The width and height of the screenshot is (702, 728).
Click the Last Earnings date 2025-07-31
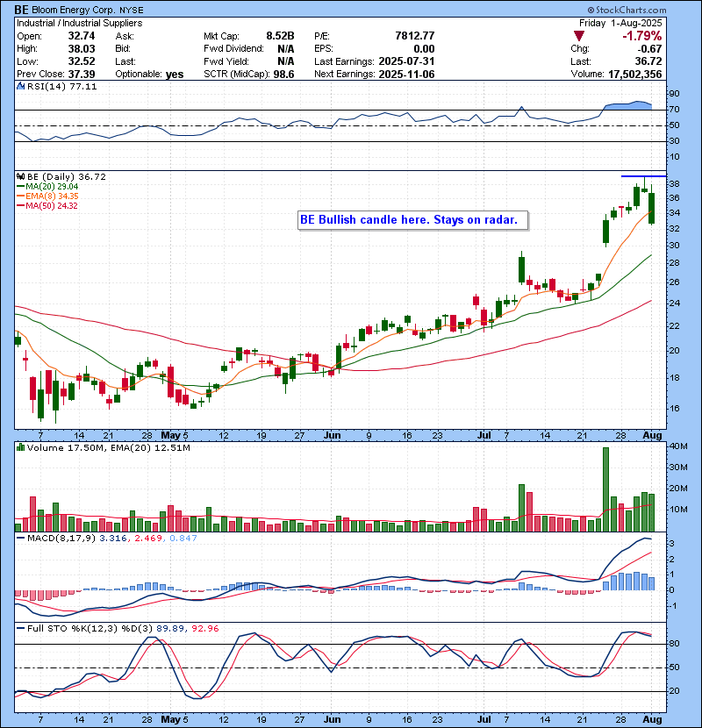[x=406, y=61]
